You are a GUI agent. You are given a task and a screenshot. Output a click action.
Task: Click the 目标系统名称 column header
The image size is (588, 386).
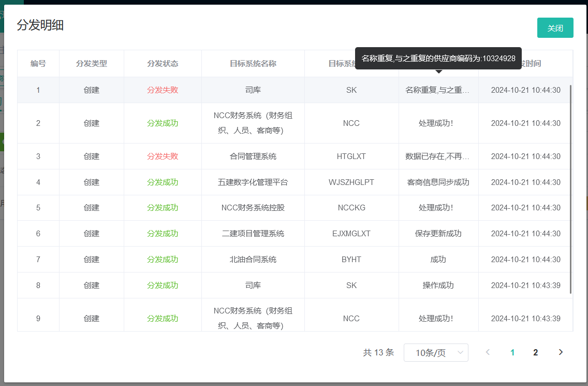coord(253,64)
